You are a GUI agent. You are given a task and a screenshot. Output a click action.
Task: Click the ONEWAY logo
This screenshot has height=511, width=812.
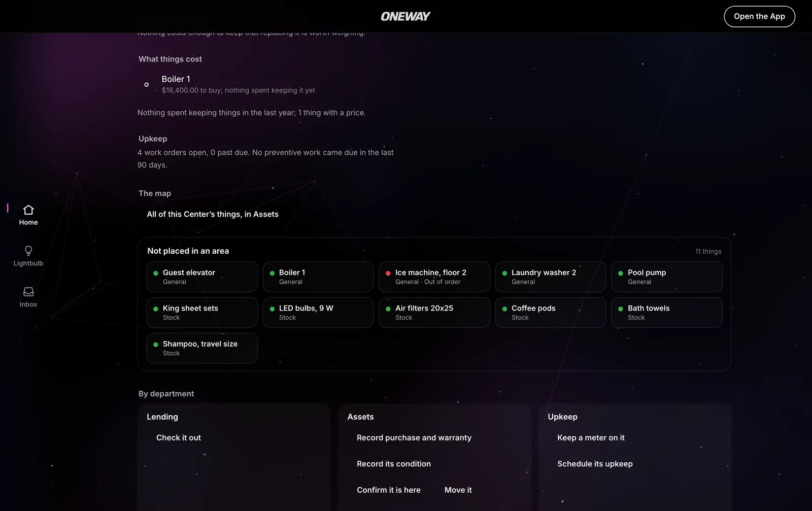405,16
